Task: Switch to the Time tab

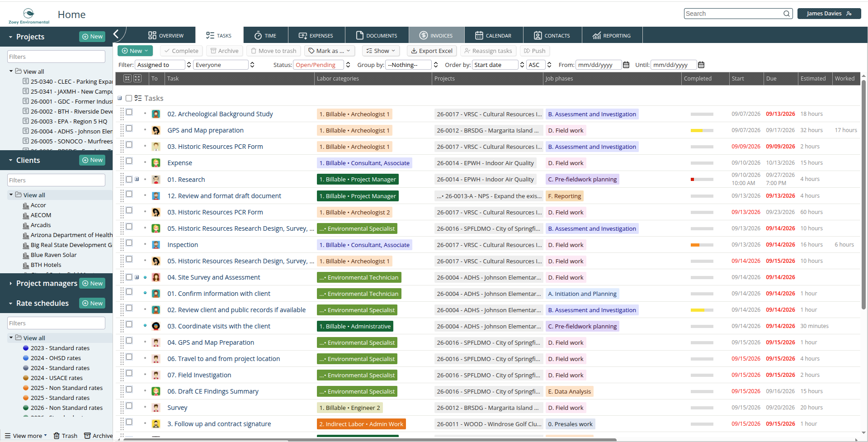Action: (x=265, y=35)
